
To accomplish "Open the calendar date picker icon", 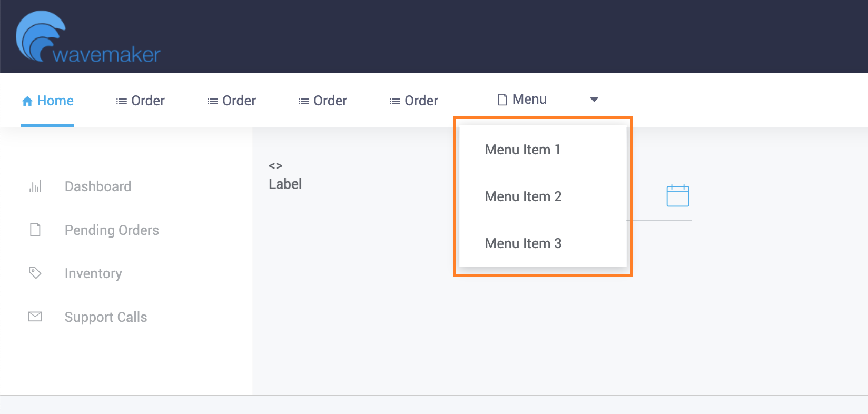I will (x=678, y=195).
